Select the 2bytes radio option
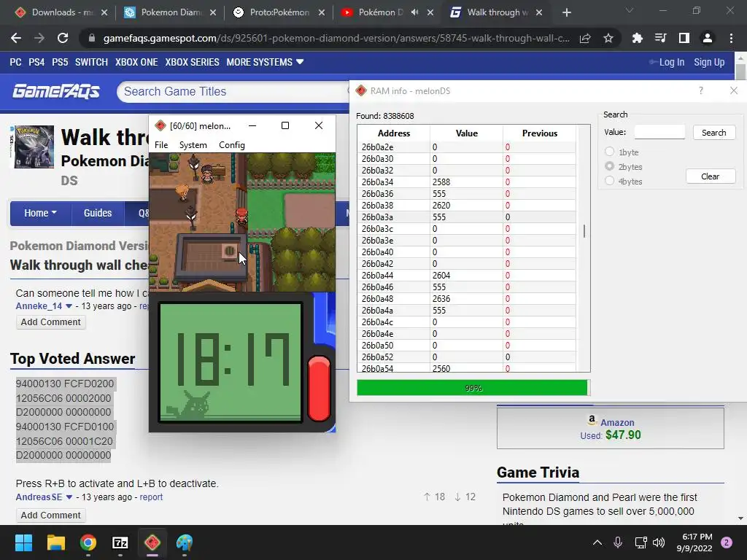 [x=609, y=166]
